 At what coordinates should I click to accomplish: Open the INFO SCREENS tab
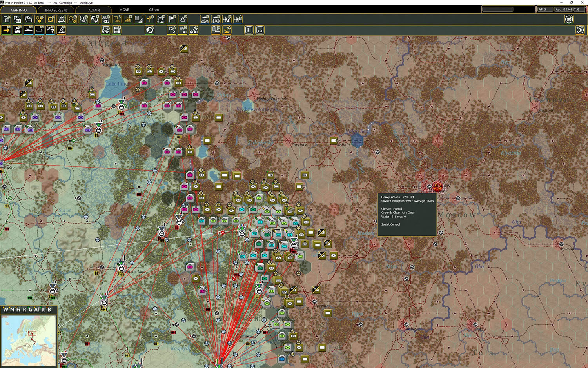[x=56, y=10]
